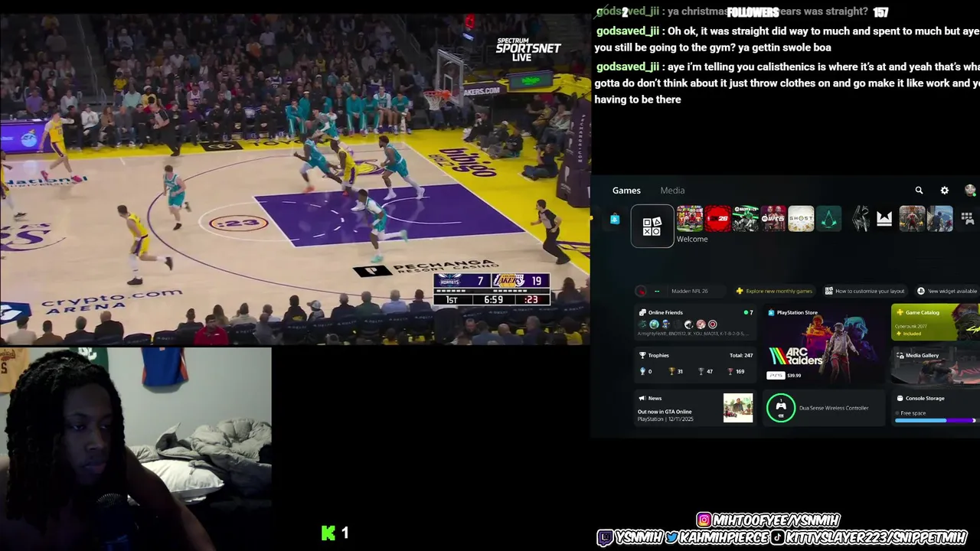Click the KAHMIHPIERCE Twitter handle
The image size is (980, 551).
point(724,538)
